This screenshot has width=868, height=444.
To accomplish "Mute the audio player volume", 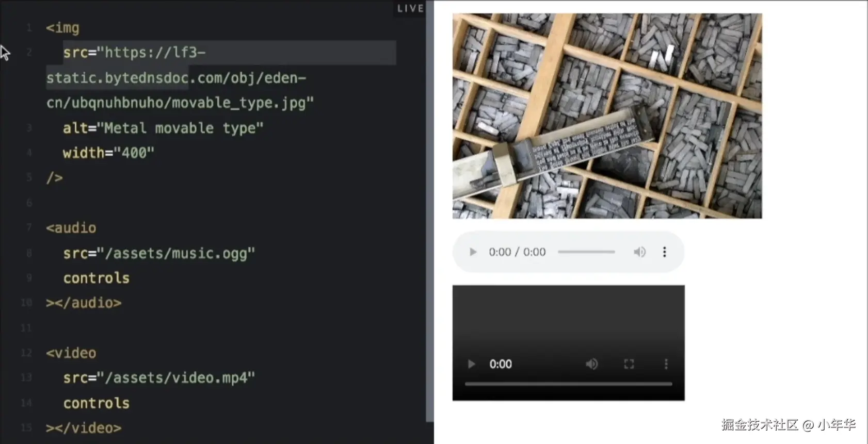I will pyautogui.click(x=639, y=252).
